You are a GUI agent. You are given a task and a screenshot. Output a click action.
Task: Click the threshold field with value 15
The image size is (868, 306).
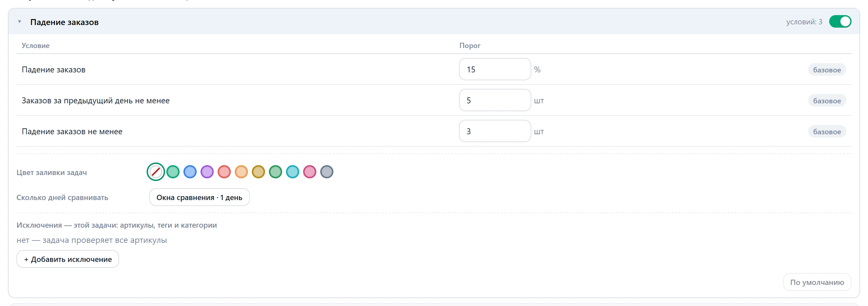click(x=494, y=69)
